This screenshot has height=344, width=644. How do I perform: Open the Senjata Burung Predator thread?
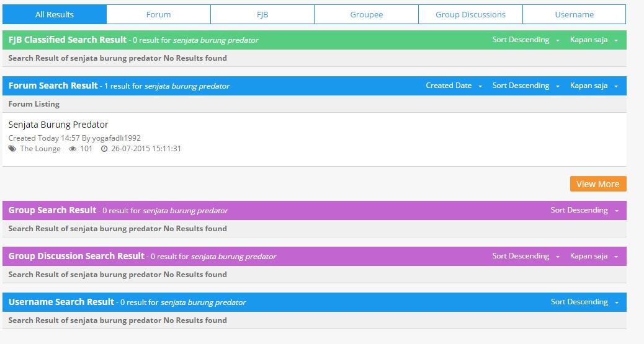(x=58, y=125)
